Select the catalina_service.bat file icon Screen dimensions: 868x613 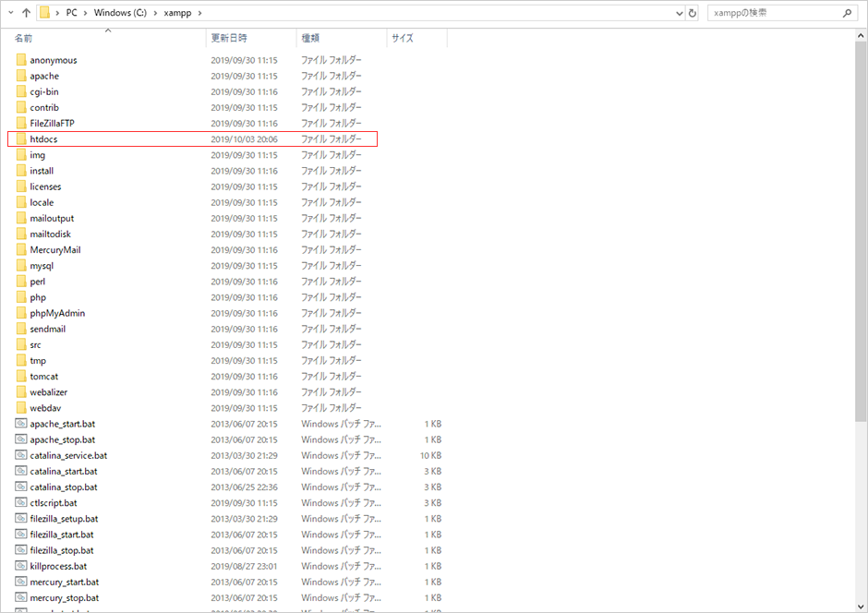click(x=22, y=455)
